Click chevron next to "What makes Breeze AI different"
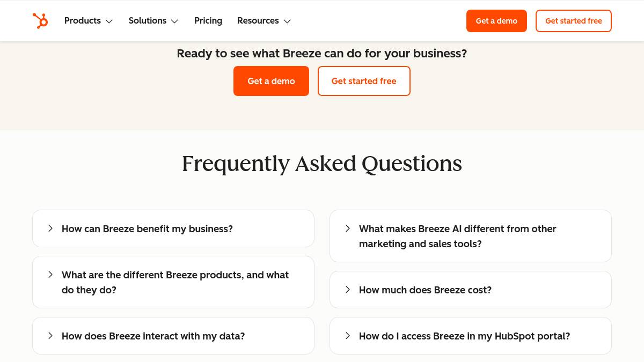The height and width of the screenshot is (362, 644). 348,228
